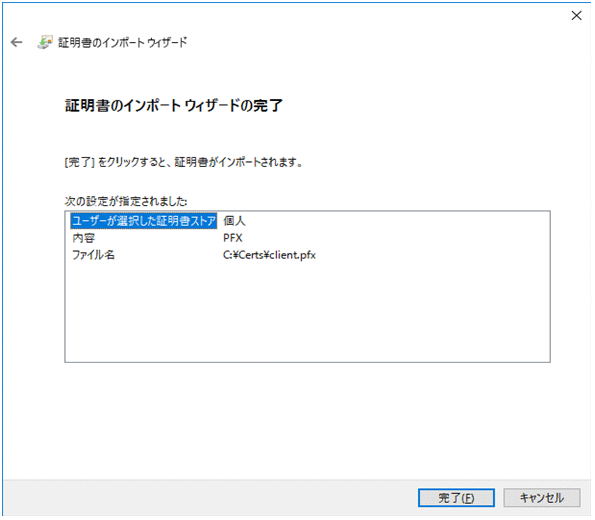595x520 pixels.
Task: Select the 内容 row label
Action: [x=83, y=238]
